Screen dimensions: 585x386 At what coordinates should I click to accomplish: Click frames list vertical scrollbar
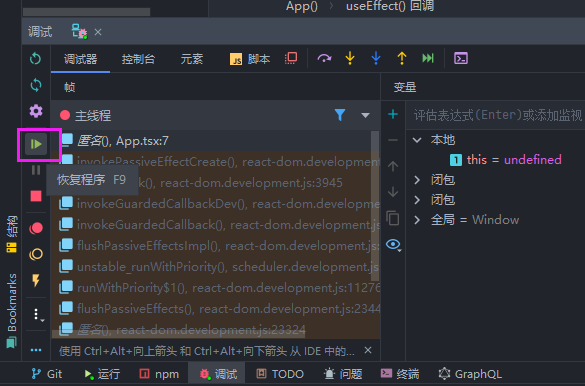tap(375, 206)
